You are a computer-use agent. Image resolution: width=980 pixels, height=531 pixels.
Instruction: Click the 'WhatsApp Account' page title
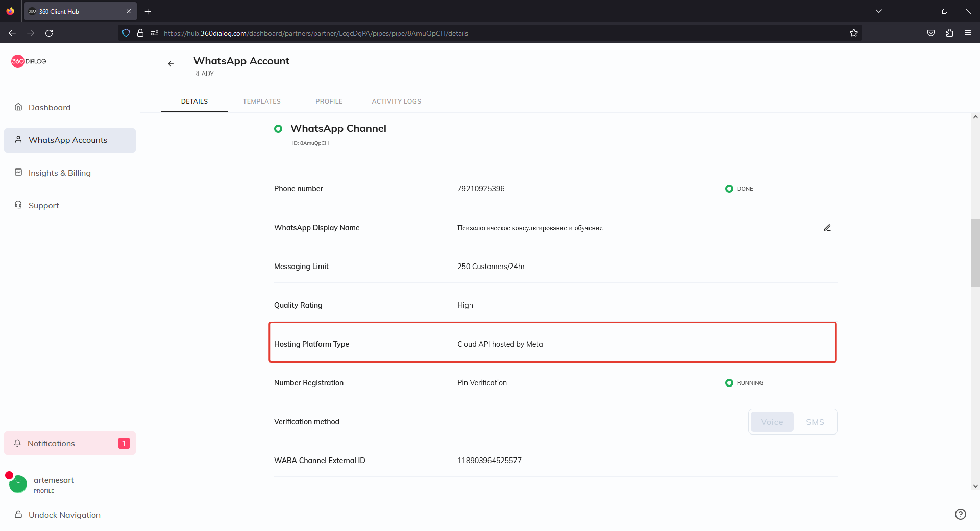(x=241, y=61)
